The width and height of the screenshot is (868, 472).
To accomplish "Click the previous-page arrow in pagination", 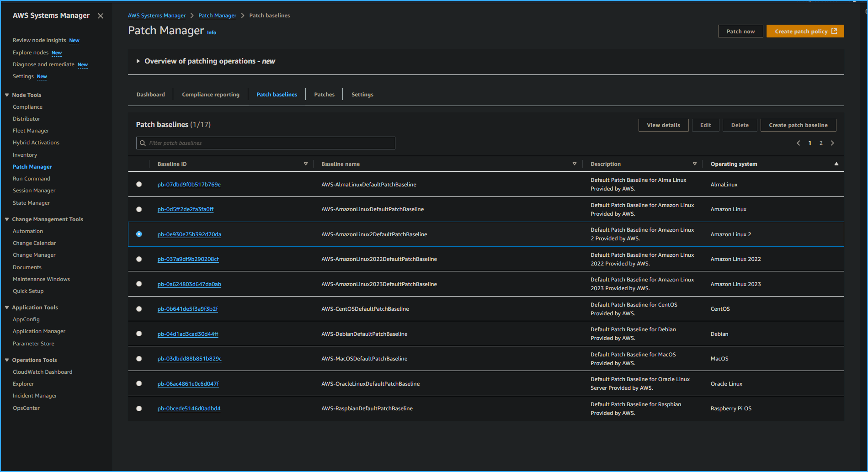I will [x=798, y=143].
